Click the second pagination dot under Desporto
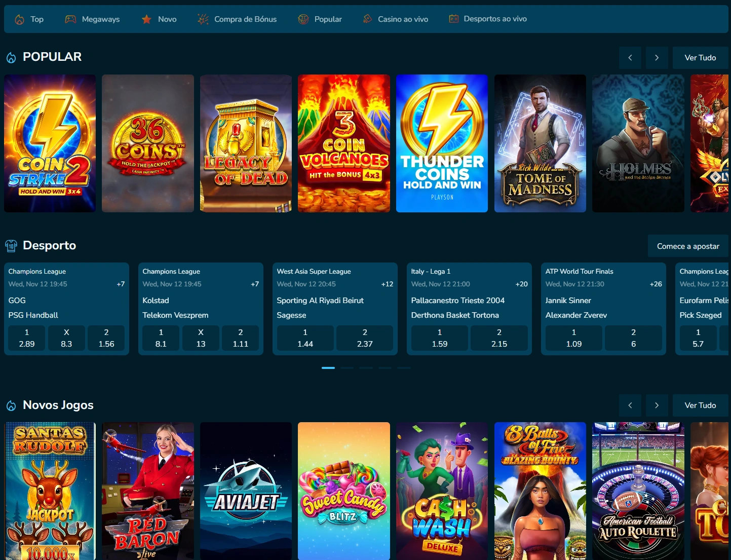The image size is (731, 560). 347,367
